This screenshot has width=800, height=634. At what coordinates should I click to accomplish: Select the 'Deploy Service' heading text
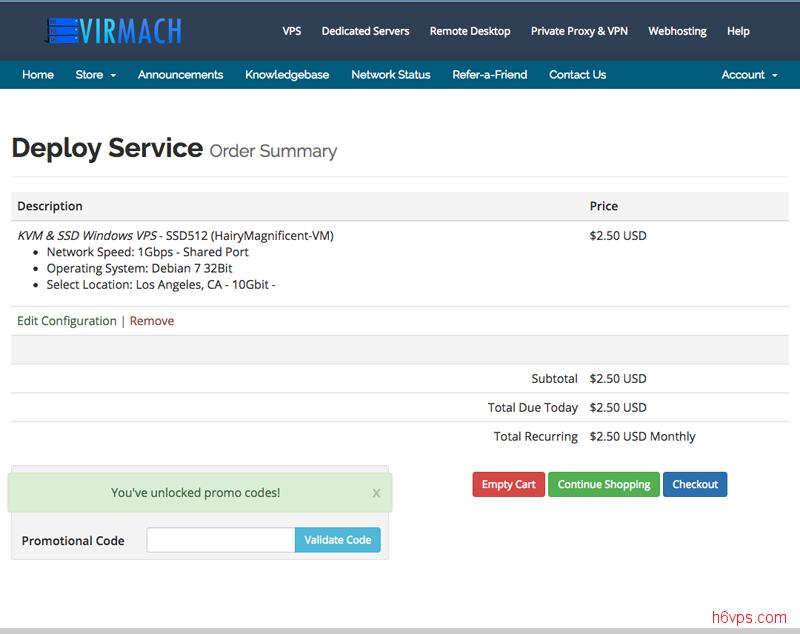[107, 148]
